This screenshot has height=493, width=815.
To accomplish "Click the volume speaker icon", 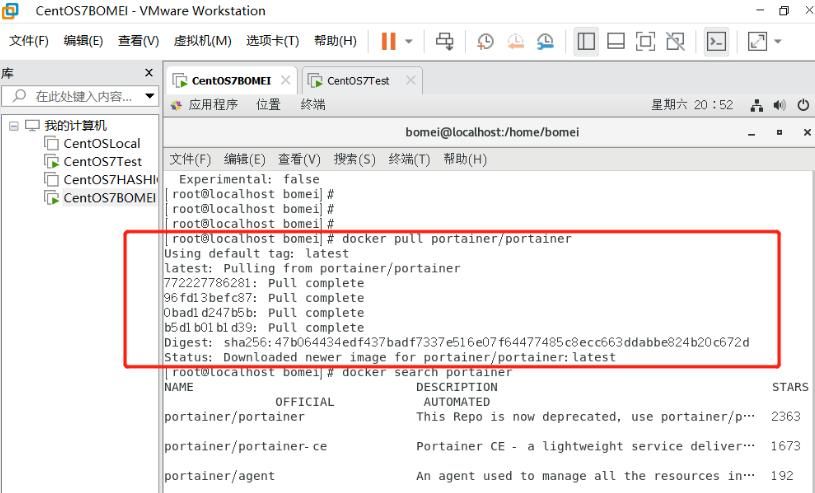I will 780,106.
